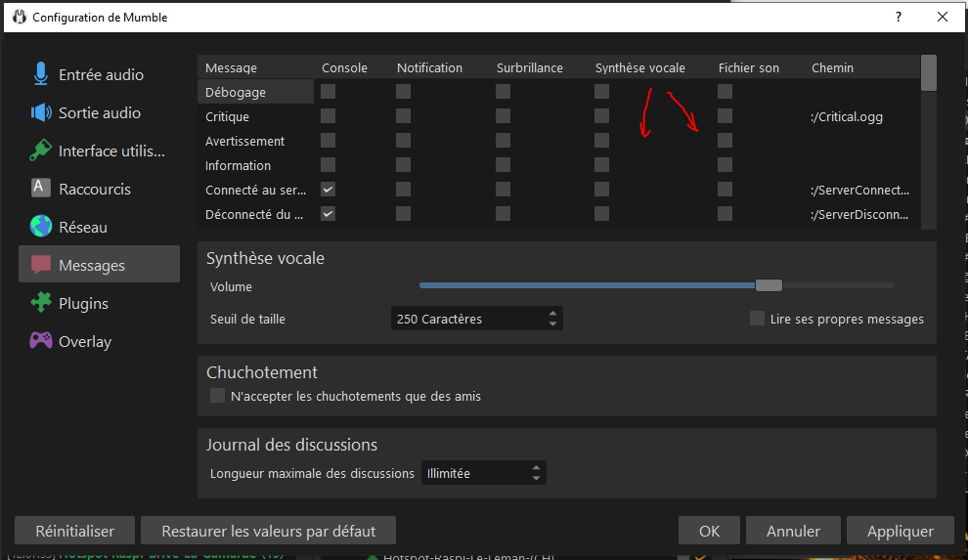Apply settings with Appliquer button

[901, 531]
